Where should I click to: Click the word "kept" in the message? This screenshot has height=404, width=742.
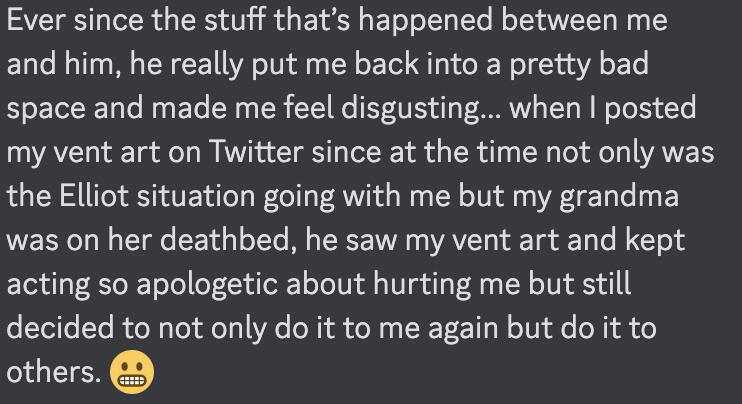[655, 242]
